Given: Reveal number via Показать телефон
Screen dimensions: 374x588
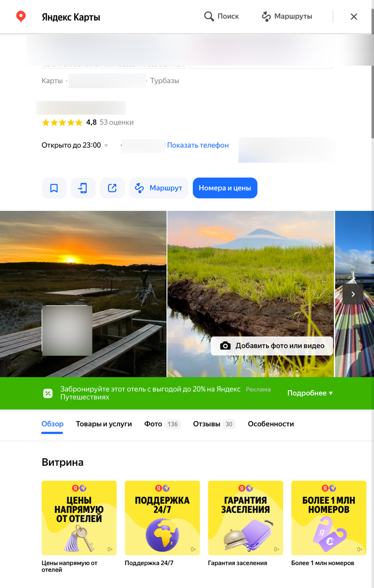Looking at the screenshot, I should pyautogui.click(x=198, y=145).
